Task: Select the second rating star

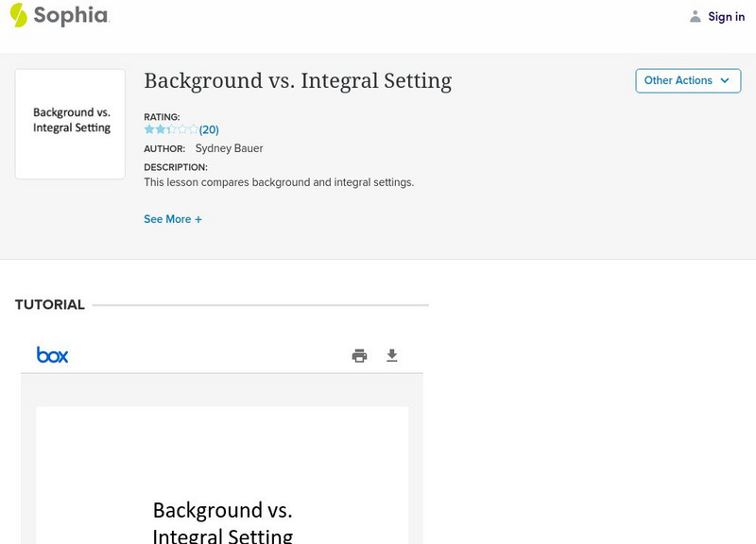Action: coord(160,129)
